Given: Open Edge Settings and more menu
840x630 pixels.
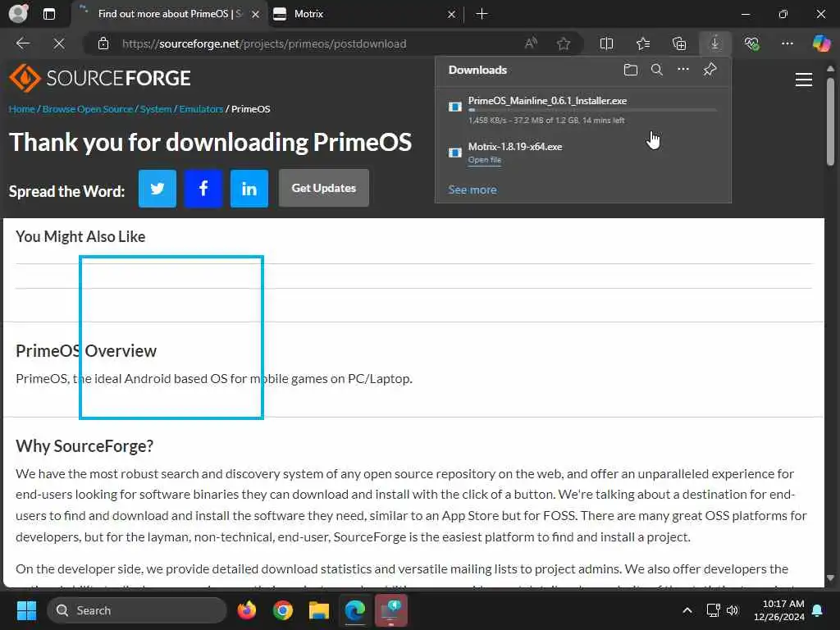Looking at the screenshot, I should click(787, 43).
